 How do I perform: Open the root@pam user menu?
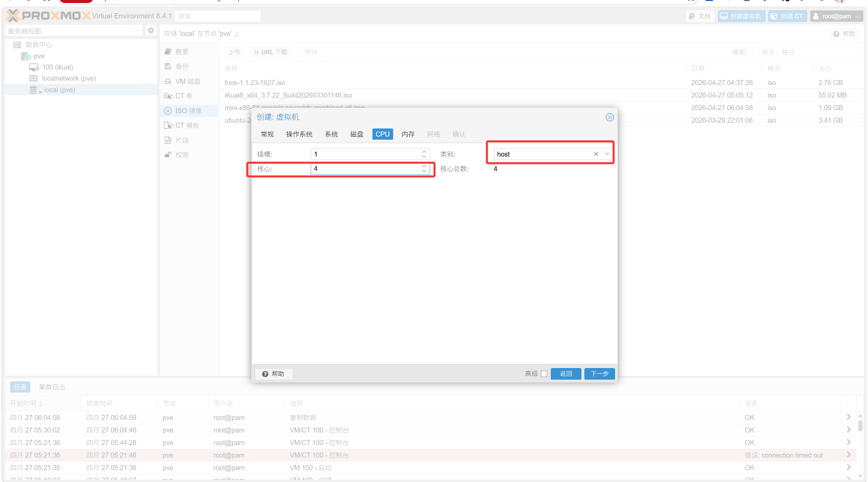[x=836, y=16]
